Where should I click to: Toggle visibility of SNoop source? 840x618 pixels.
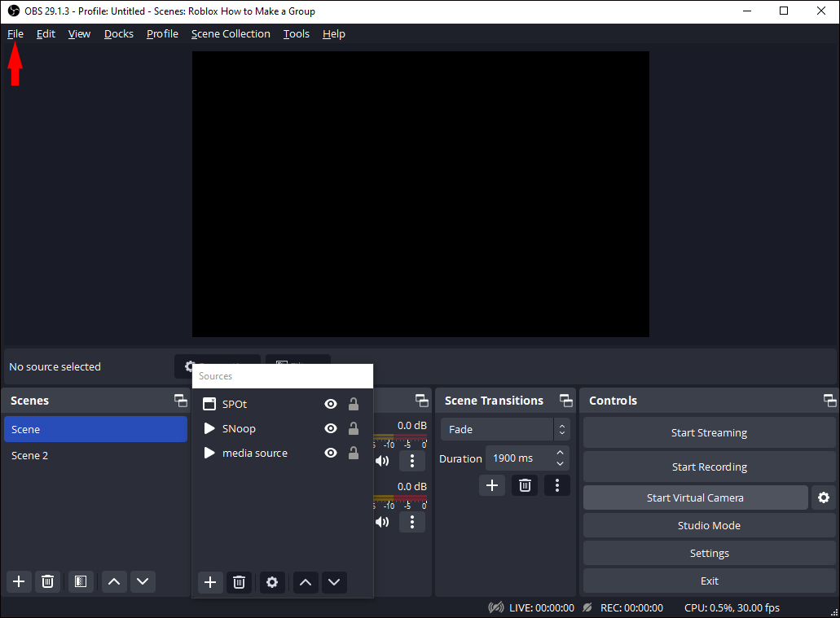[x=331, y=428]
